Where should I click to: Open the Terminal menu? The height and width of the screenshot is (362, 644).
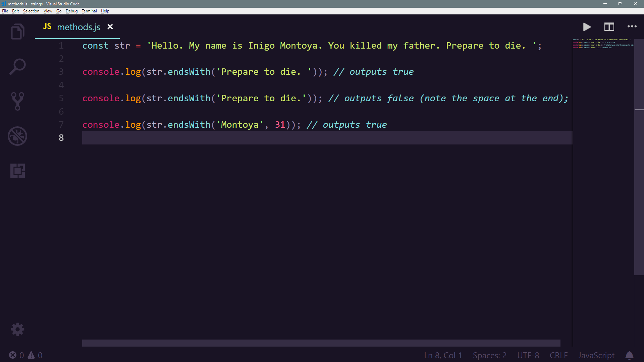pos(89,11)
